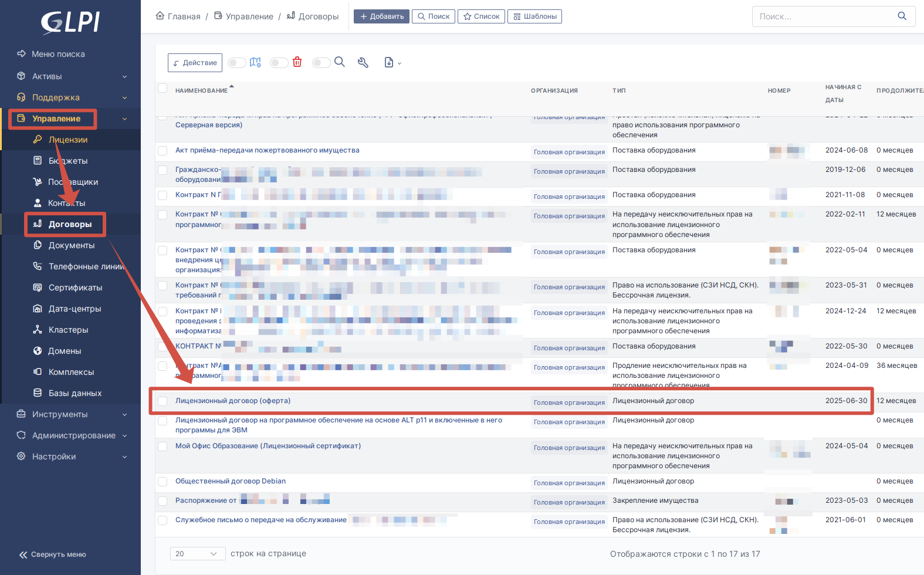This screenshot has height=575, width=924.
Task: Open the Договоры sidebar item
Action: (70, 224)
